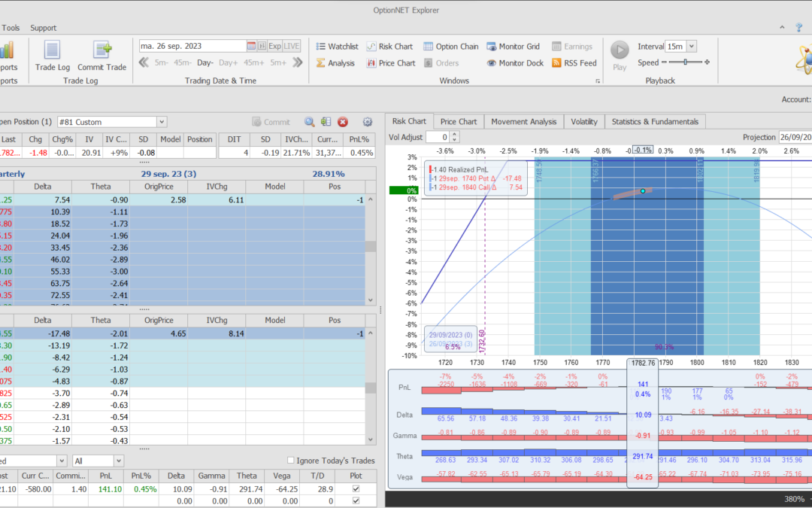This screenshot has height=508, width=812.
Task: Open the All filter dropdown
Action: point(118,461)
